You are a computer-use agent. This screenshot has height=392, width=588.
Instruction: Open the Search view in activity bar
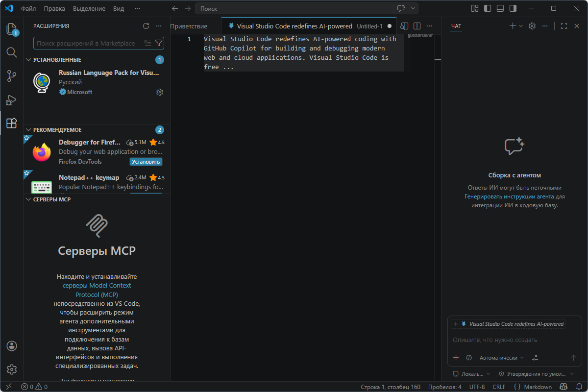pyautogui.click(x=11, y=52)
